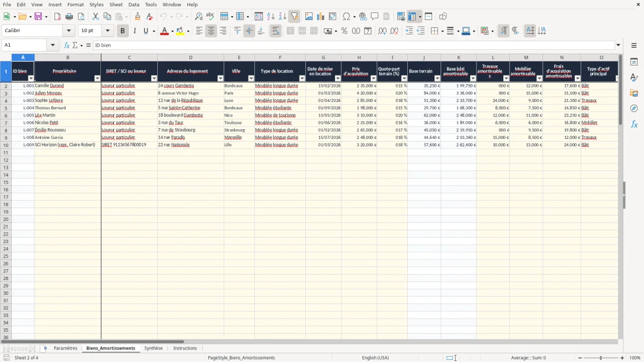Export directly as PDF

pyautogui.click(x=57, y=17)
